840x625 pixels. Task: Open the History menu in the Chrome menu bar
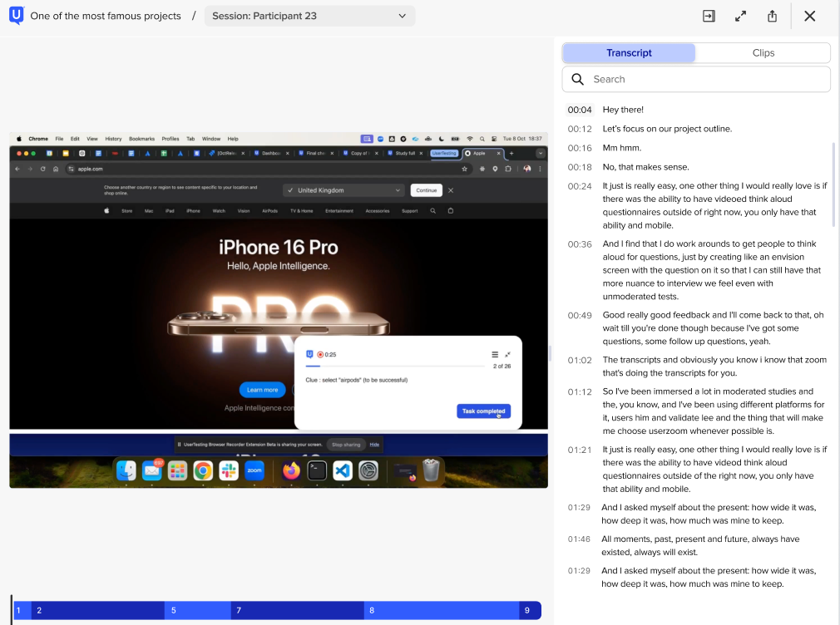click(113, 139)
